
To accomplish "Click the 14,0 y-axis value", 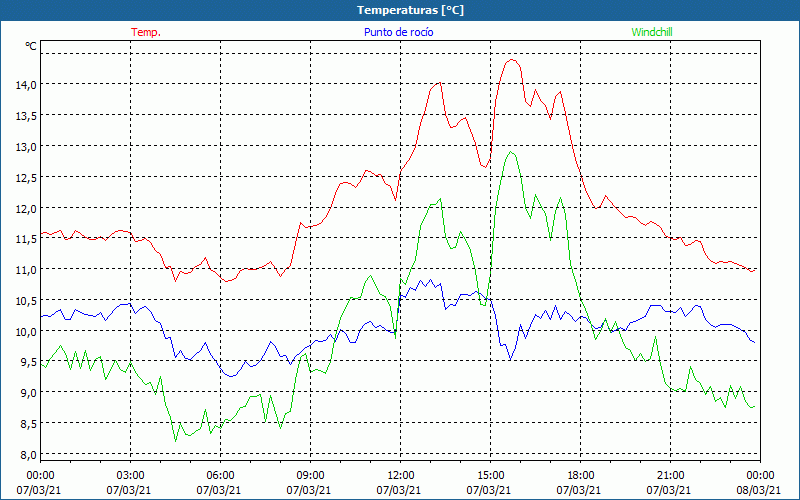I will point(26,85).
